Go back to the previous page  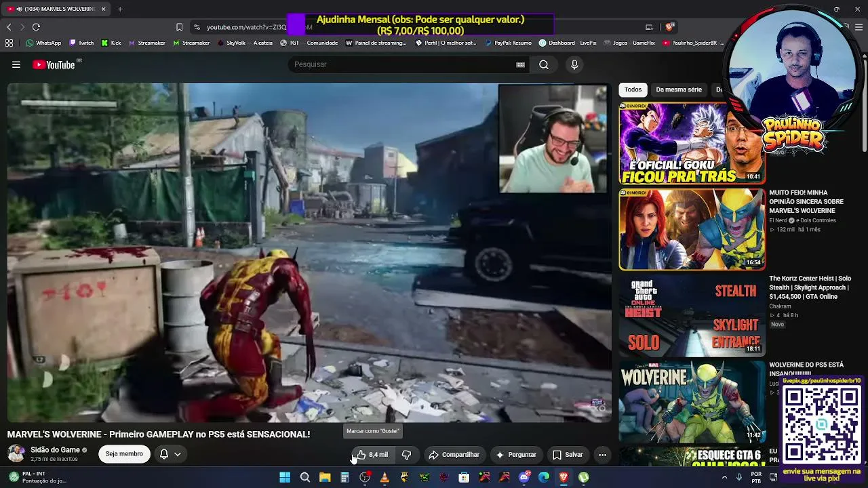(x=9, y=27)
